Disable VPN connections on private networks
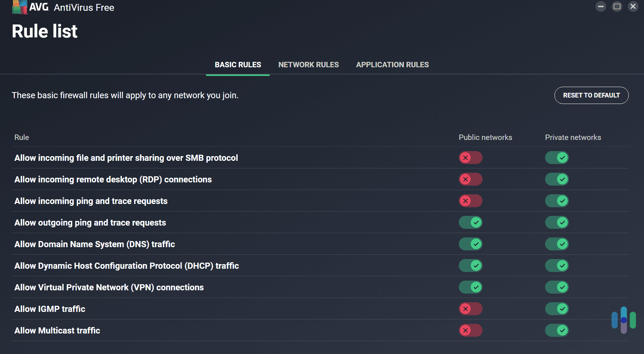 click(x=557, y=287)
